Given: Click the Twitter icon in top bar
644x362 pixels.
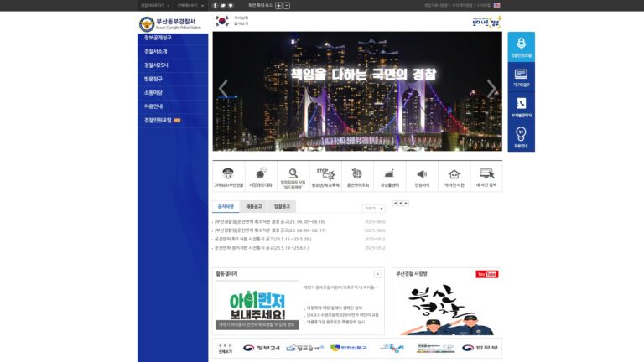Looking at the screenshot, I should tap(222, 5).
